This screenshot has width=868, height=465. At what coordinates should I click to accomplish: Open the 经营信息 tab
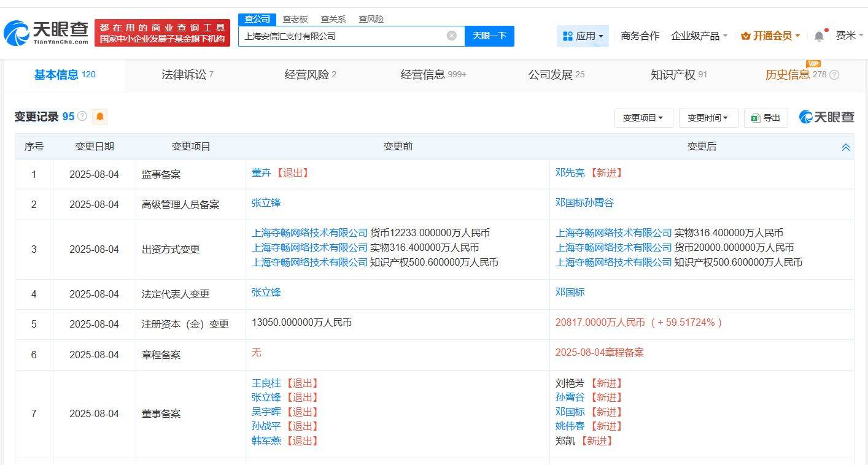(x=433, y=75)
